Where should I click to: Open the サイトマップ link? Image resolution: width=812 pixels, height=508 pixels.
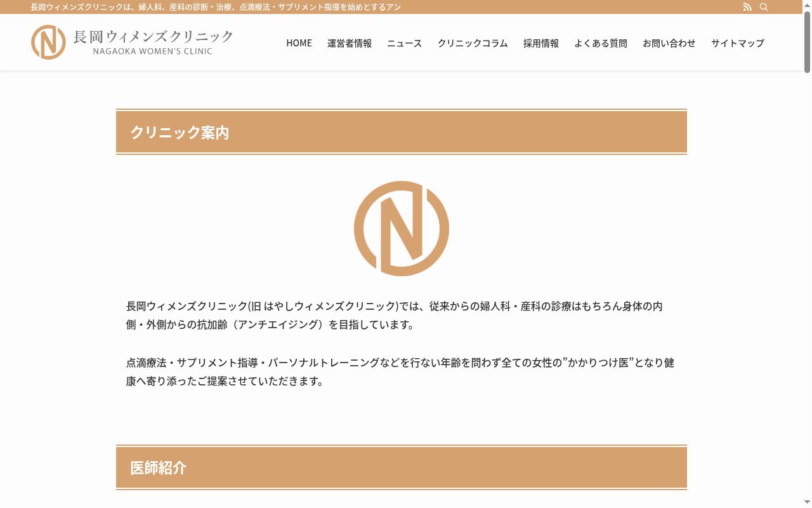pyautogui.click(x=738, y=43)
